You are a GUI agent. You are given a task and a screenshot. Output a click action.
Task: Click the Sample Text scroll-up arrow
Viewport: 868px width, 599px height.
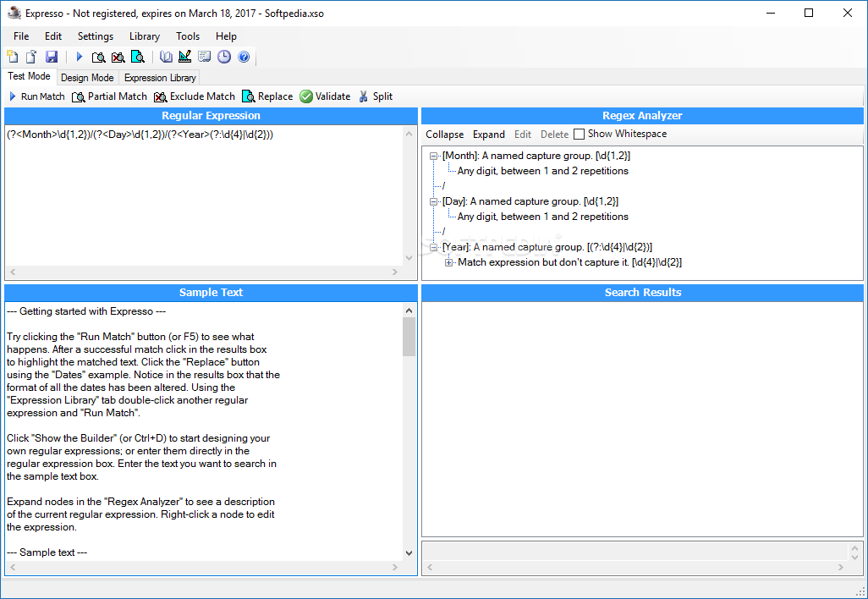point(409,310)
